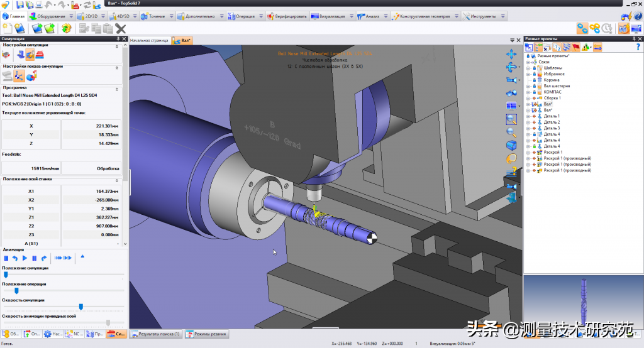Click the zoom magnifier icon below zoom window
644x348 pixels.
[x=511, y=133]
